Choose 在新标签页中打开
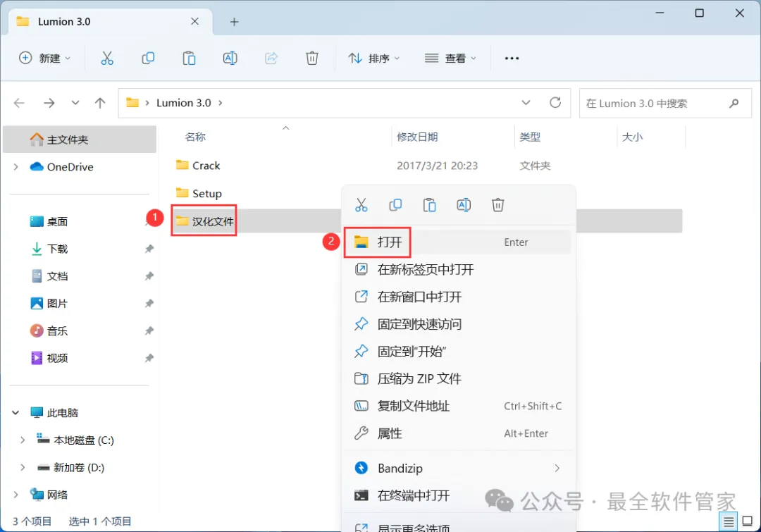 point(457,269)
